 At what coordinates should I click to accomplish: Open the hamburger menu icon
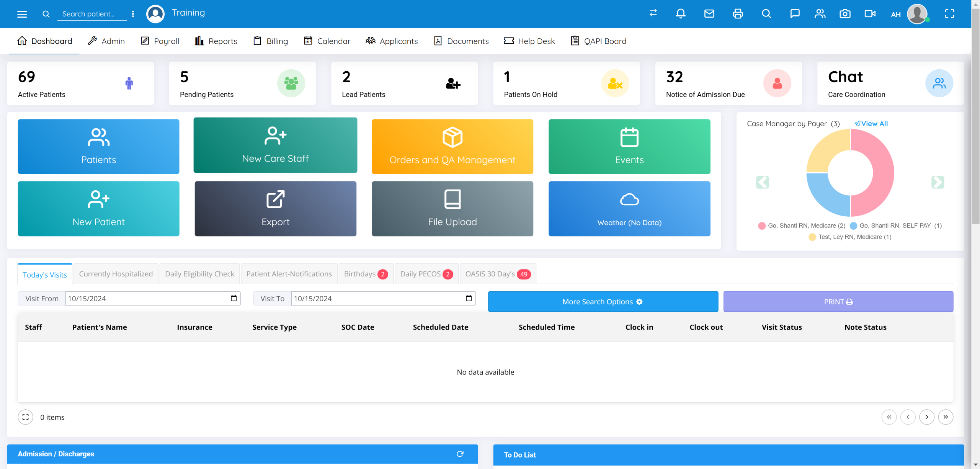(x=22, y=14)
